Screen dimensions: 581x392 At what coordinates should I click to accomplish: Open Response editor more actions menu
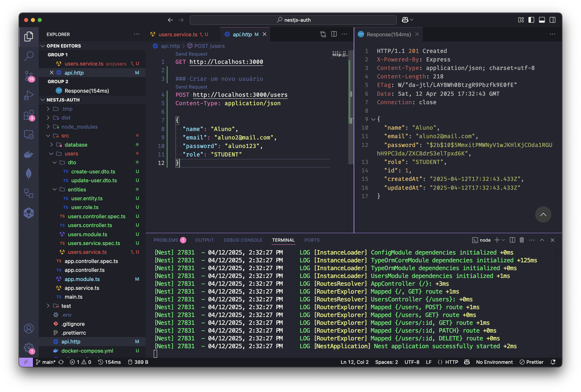[x=552, y=34]
